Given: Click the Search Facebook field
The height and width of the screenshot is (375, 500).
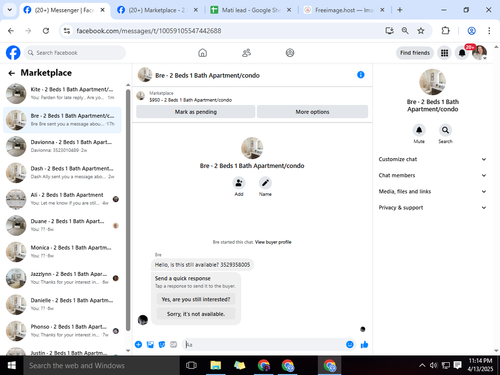Looking at the screenshot, I should click(x=75, y=53).
